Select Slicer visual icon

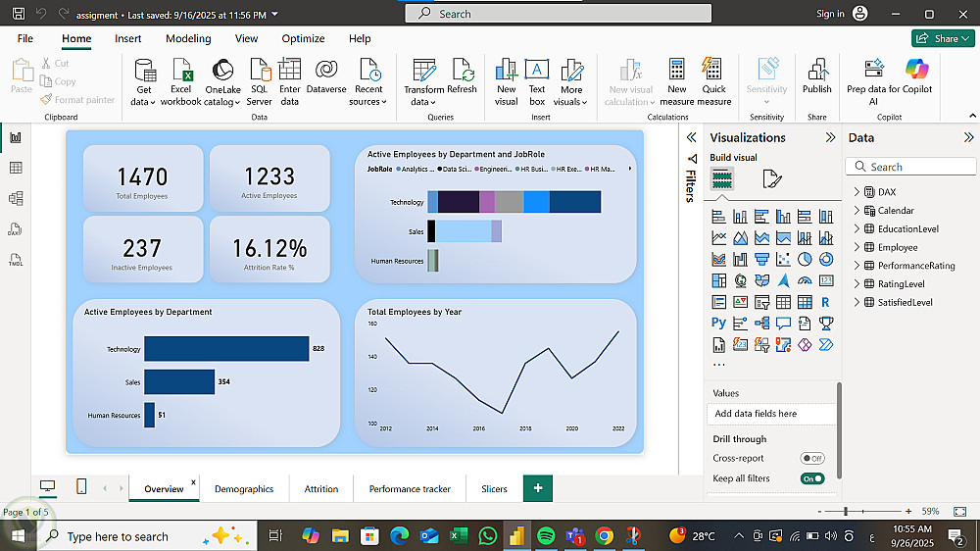(761, 302)
